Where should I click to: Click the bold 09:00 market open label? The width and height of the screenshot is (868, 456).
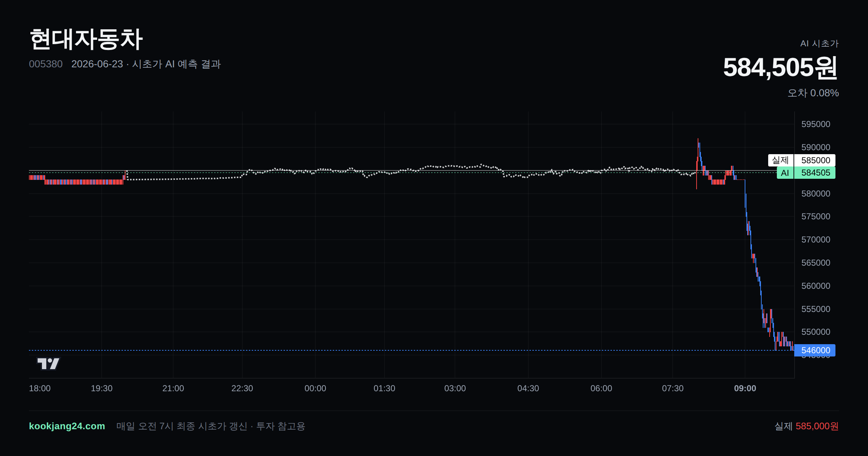pos(745,388)
